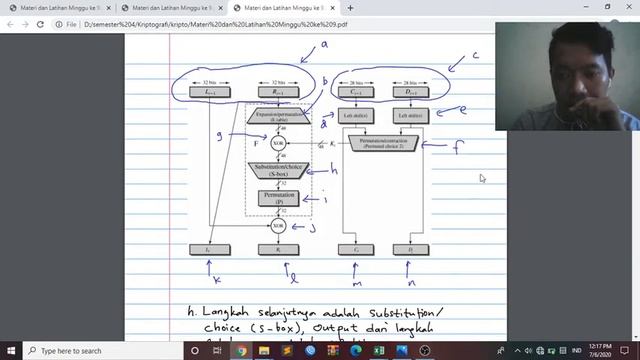Click the vertical scrollbar of the PDF viewer
The image size is (640, 360).
(636, 236)
